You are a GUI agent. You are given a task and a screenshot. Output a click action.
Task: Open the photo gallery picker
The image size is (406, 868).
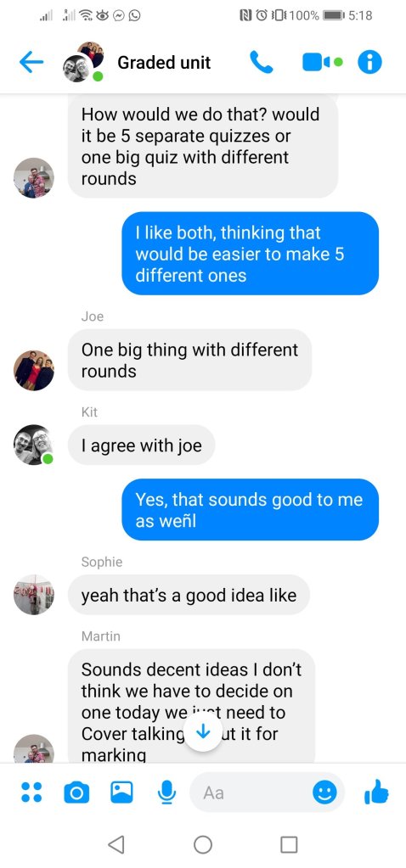pyautogui.click(x=121, y=792)
